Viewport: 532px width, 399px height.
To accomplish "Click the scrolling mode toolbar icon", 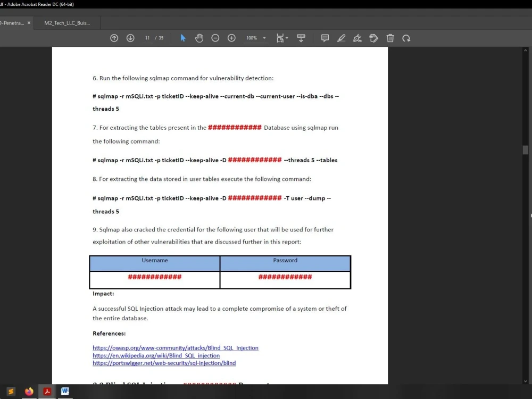I will click(x=301, y=38).
